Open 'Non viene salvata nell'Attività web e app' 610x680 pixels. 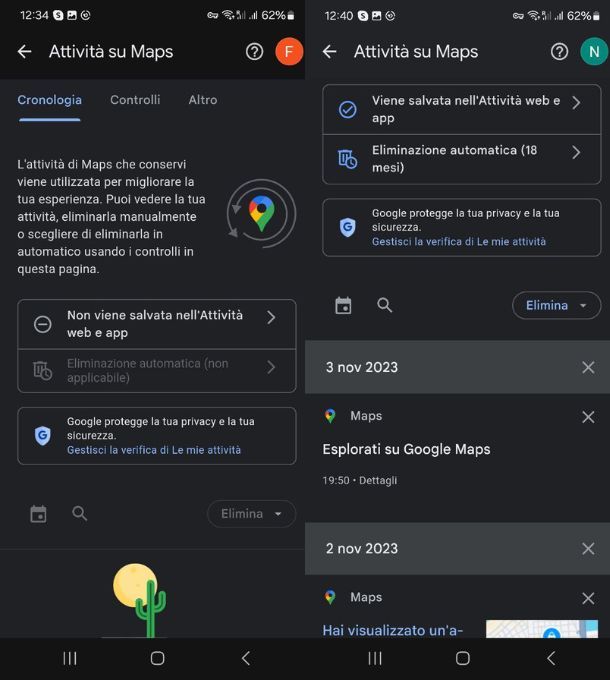157,324
